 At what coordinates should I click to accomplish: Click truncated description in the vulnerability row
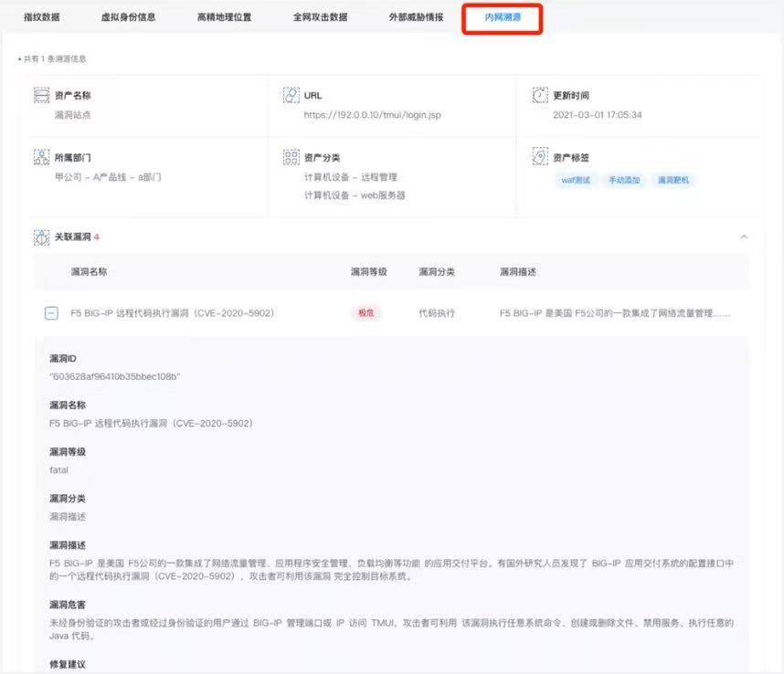(615, 313)
